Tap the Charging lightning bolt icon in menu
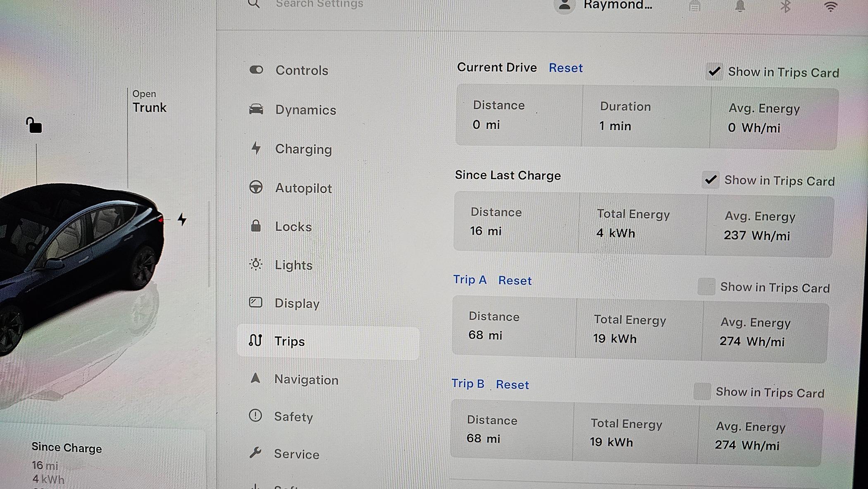The image size is (868, 489). point(256,148)
